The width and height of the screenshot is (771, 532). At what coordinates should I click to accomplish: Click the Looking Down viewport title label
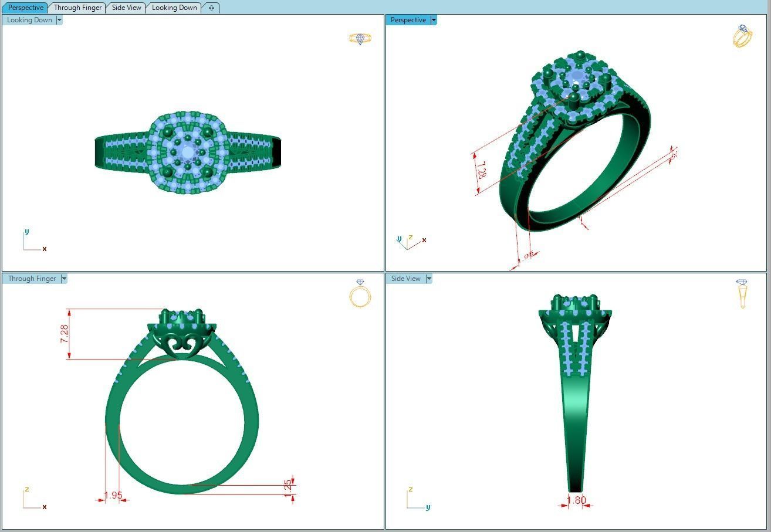29,20
